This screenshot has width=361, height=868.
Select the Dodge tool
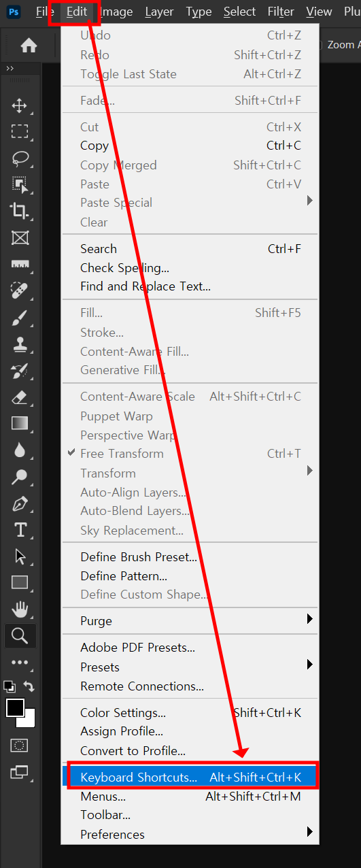click(20, 477)
